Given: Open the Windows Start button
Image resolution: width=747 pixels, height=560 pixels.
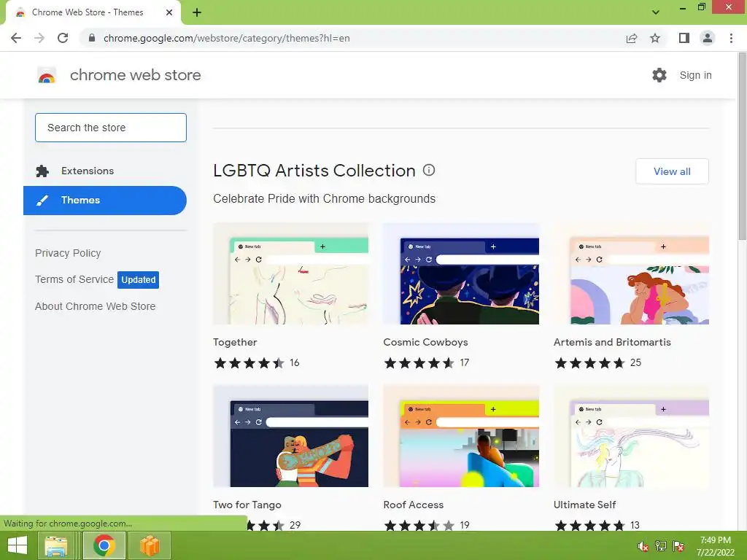Looking at the screenshot, I should pos(18,545).
